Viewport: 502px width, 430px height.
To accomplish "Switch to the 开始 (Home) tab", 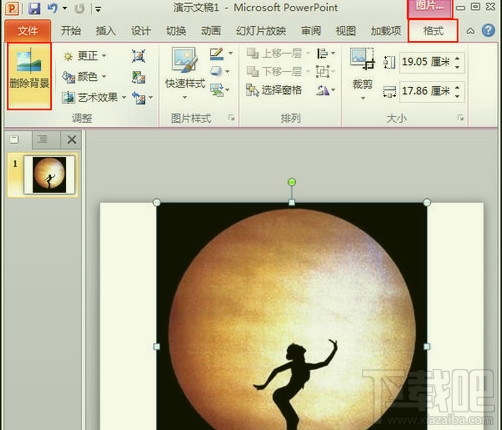I will tap(71, 31).
